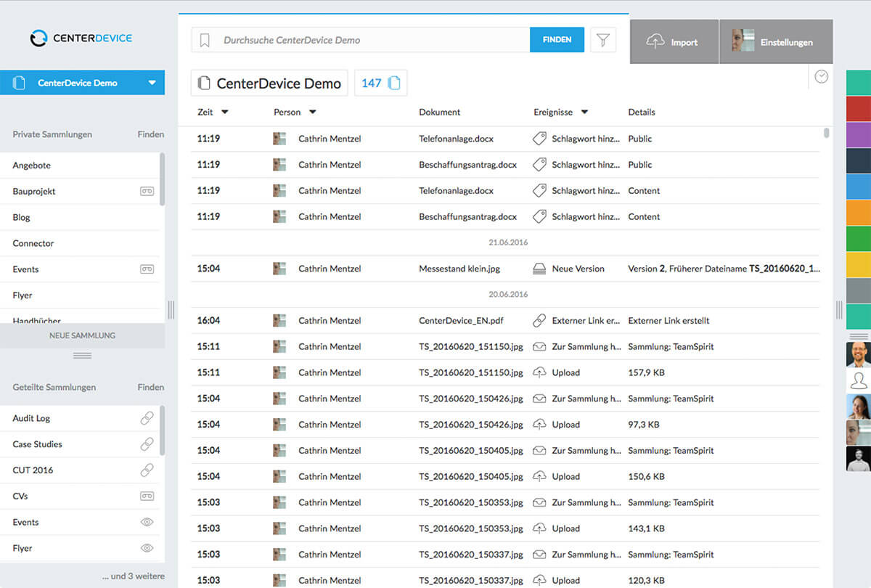Viewport: 871px width, 588px height.
Task: Toggle visibility eye icon for Flyer collection
Action: pos(147,548)
